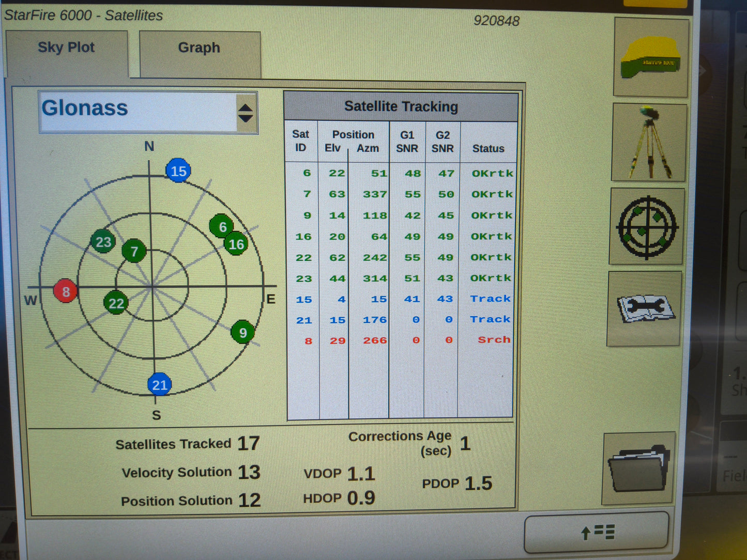The image size is (747, 560).
Task: Click the Satellites Tracked value 17
Action: [248, 443]
